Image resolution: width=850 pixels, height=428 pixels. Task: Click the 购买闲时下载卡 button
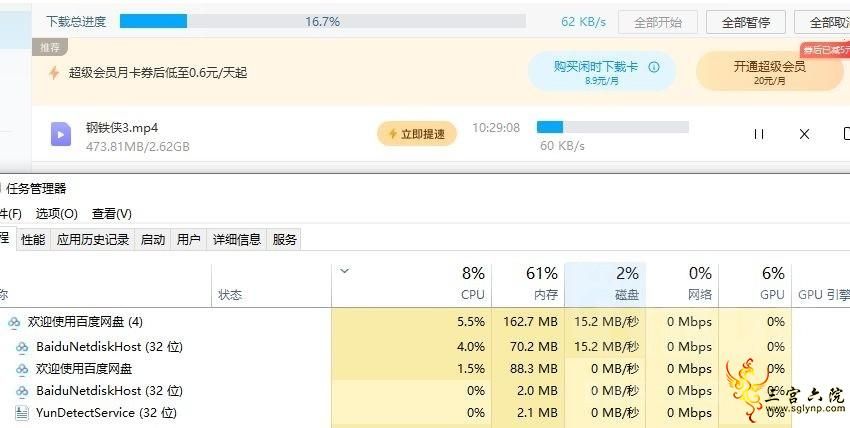pyautogui.click(x=602, y=72)
